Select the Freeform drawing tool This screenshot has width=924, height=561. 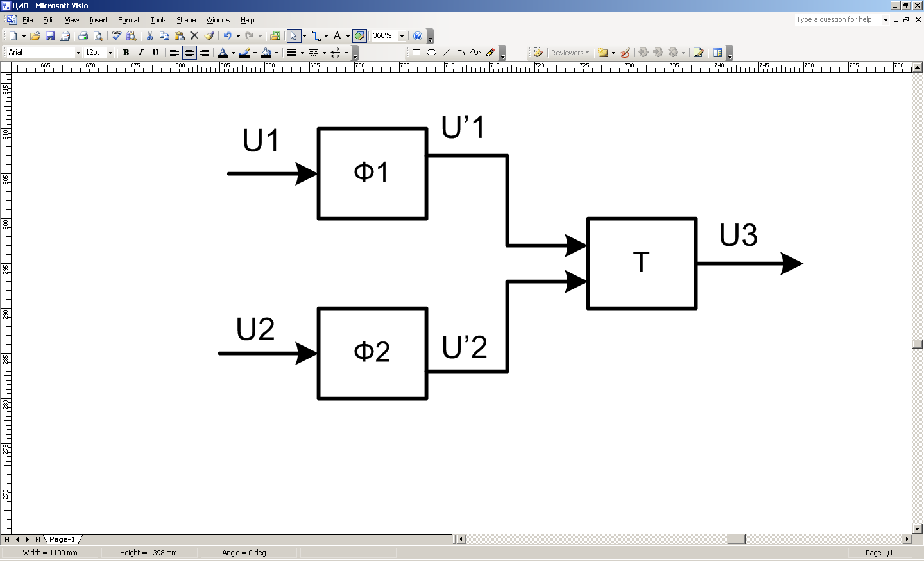[x=475, y=53]
